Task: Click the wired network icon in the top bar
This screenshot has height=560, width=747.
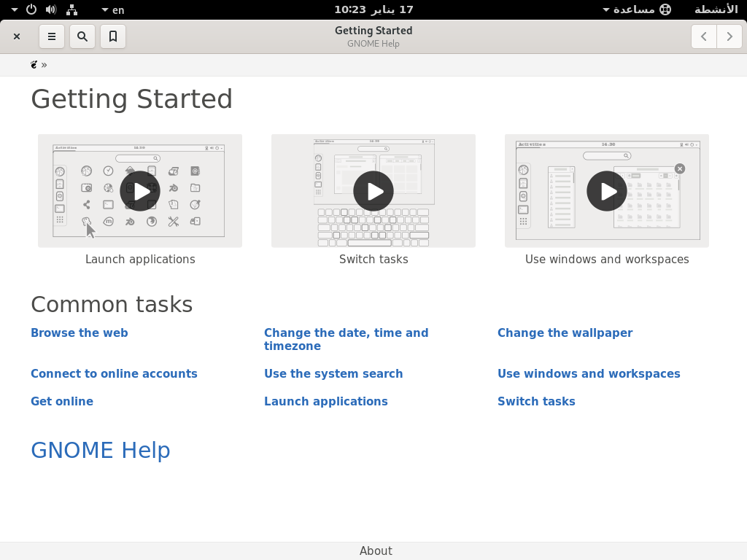Action: [72, 9]
